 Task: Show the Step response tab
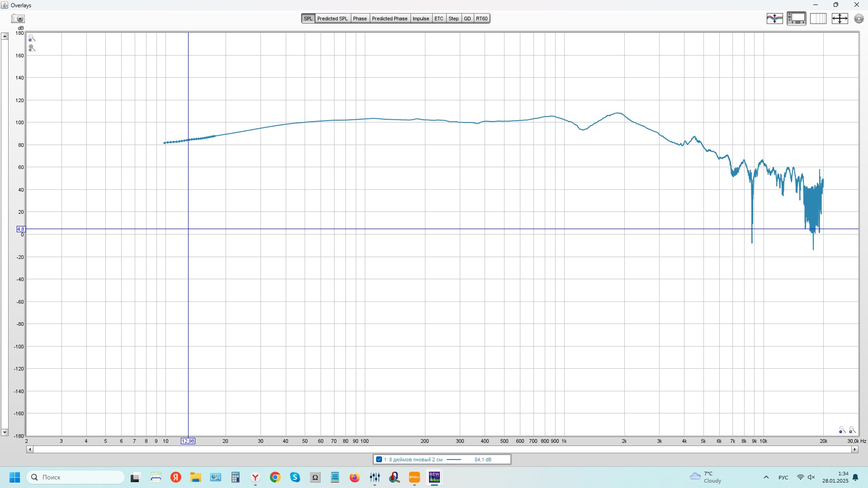click(x=453, y=19)
